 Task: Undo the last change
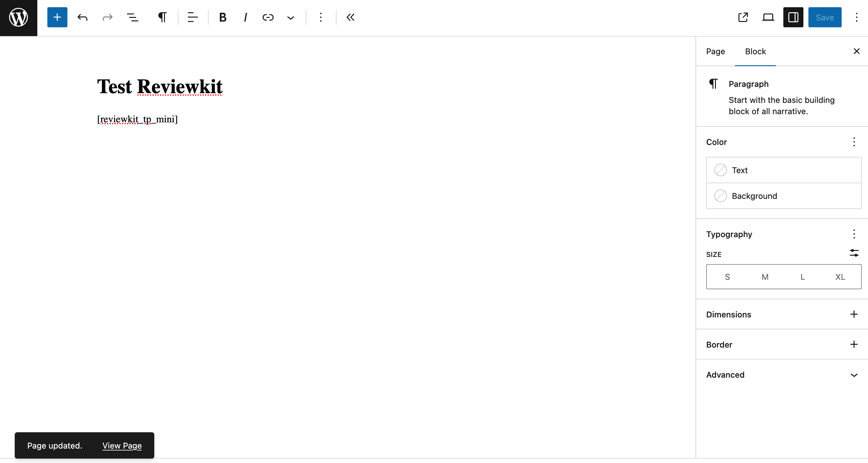(x=82, y=17)
